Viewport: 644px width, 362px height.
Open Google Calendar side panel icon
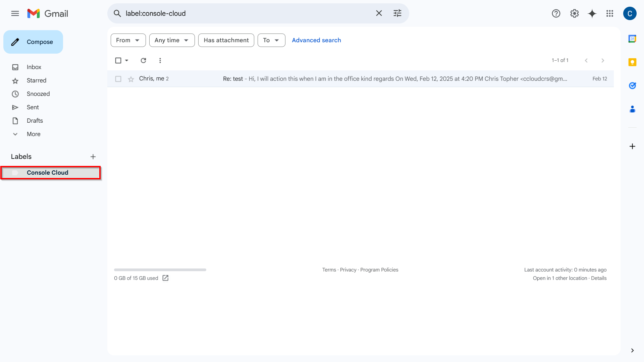coord(632,39)
